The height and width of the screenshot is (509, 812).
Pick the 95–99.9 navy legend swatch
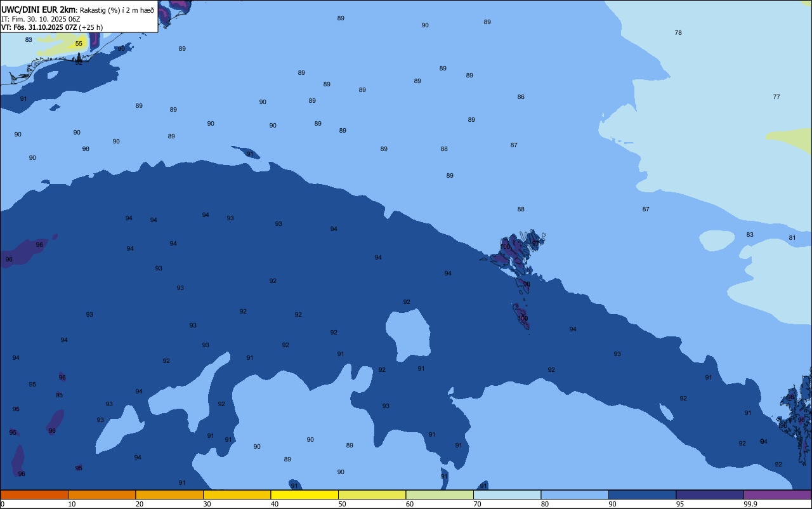click(x=710, y=494)
